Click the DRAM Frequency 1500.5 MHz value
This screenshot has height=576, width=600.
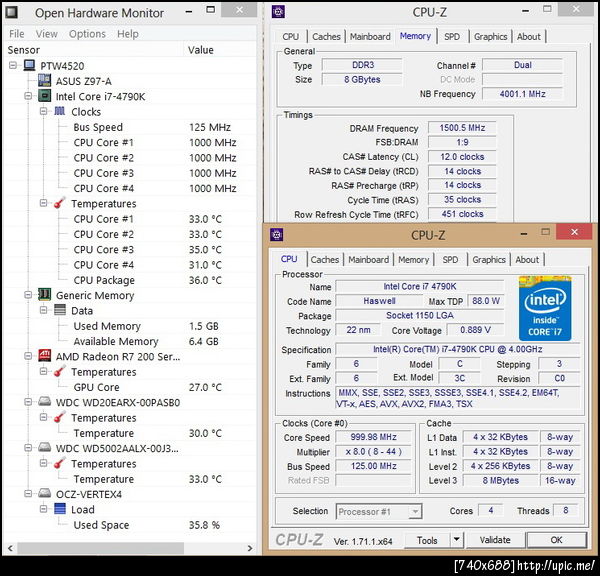click(x=462, y=128)
